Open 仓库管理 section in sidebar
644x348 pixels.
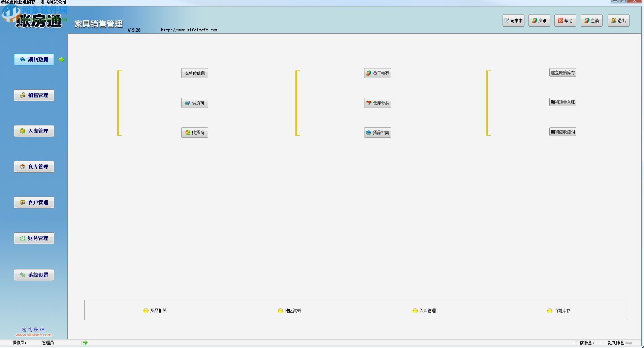[34, 167]
